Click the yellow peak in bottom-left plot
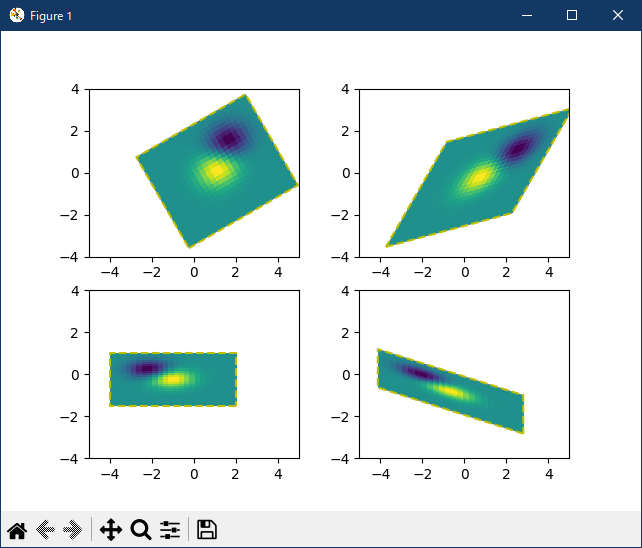Viewport: 642px width, 548px height. (x=174, y=379)
